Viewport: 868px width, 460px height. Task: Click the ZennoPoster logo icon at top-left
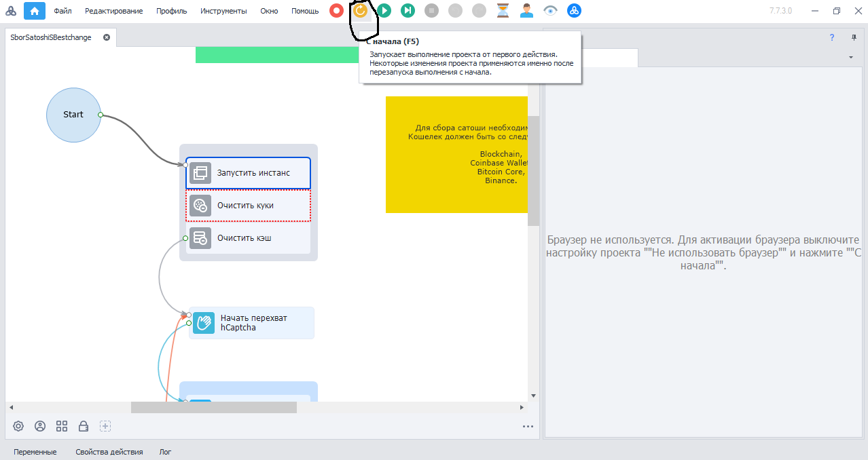[x=11, y=11]
